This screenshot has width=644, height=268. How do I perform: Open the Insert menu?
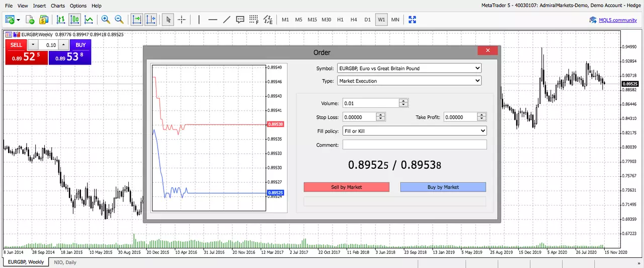(x=39, y=6)
